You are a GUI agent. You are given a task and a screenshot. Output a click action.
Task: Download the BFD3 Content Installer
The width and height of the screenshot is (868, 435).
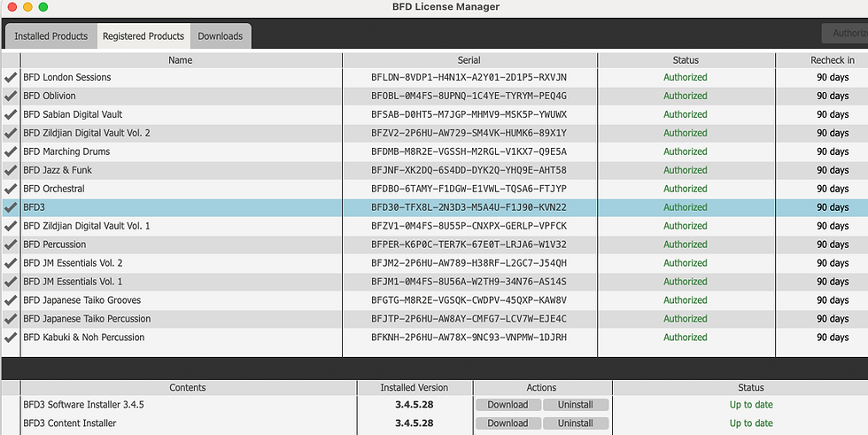point(508,423)
